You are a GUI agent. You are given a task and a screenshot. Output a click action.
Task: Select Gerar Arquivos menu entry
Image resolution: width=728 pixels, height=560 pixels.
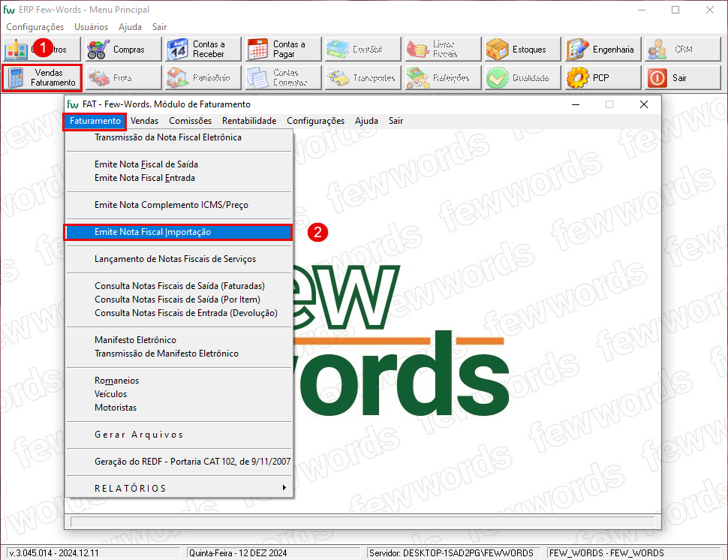(179, 435)
